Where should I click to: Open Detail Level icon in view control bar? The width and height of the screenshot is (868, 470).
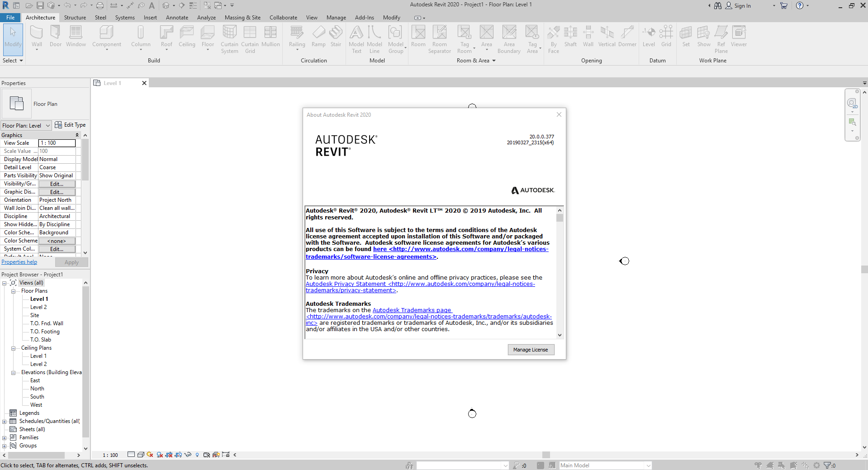(x=131, y=455)
